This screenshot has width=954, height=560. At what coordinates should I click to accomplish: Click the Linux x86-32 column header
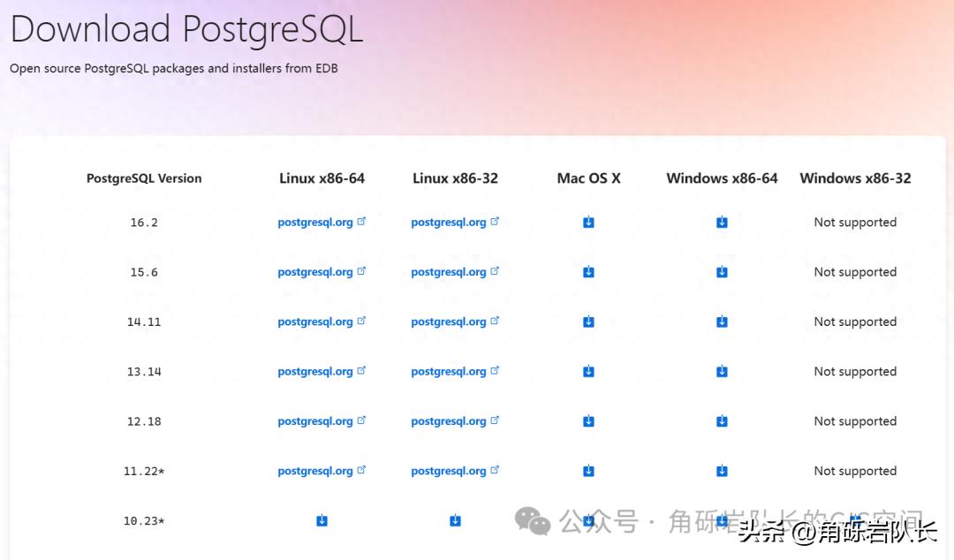(x=455, y=178)
